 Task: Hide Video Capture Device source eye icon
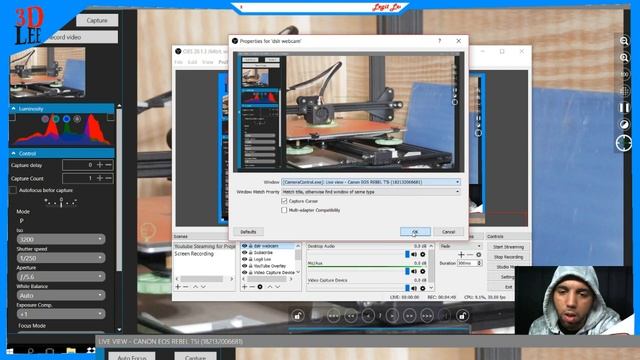(x=244, y=272)
